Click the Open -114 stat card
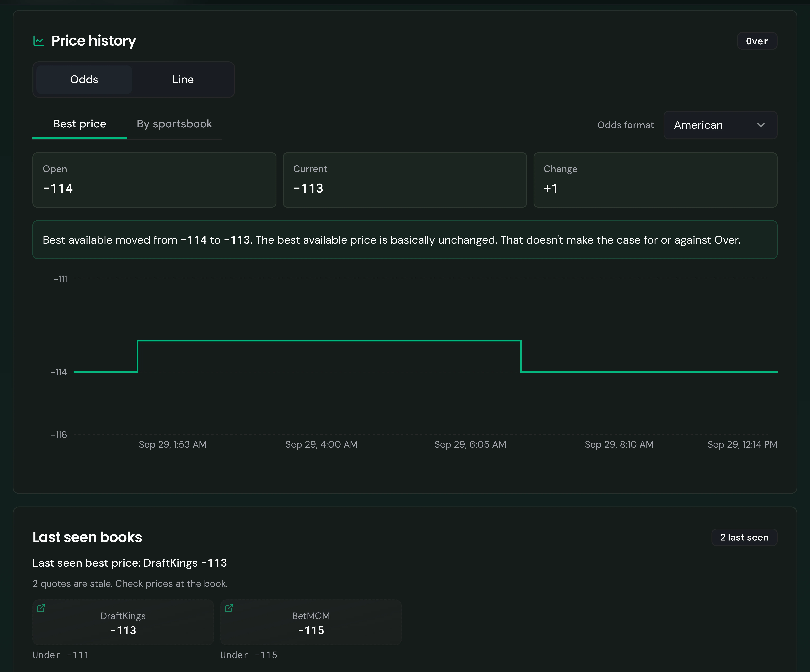 pos(154,180)
